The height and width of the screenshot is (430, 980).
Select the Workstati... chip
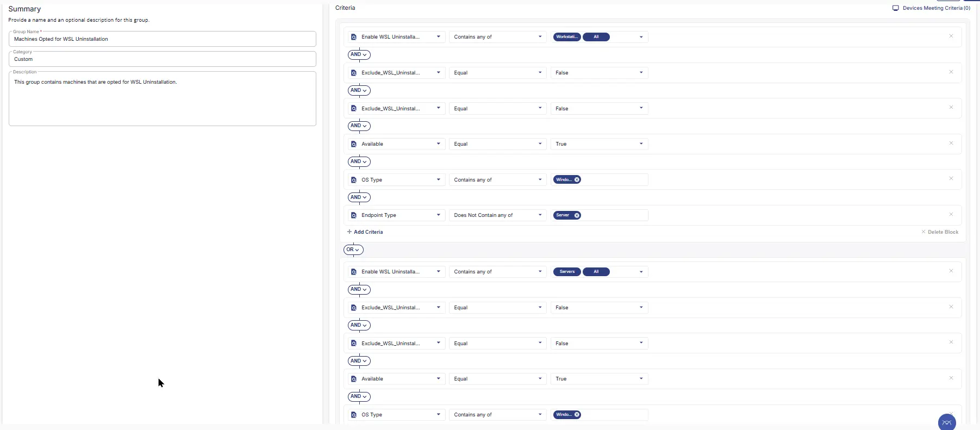(567, 37)
